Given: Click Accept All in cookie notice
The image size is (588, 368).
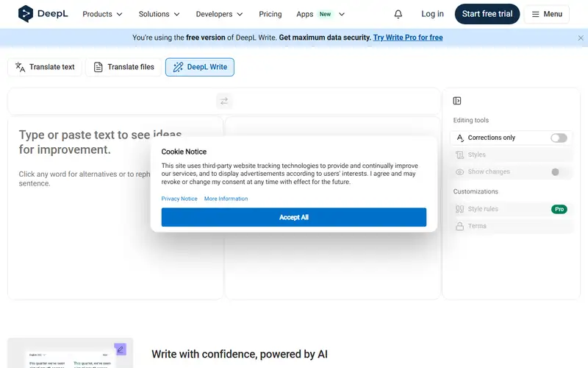Looking at the screenshot, I should point(293,217).
